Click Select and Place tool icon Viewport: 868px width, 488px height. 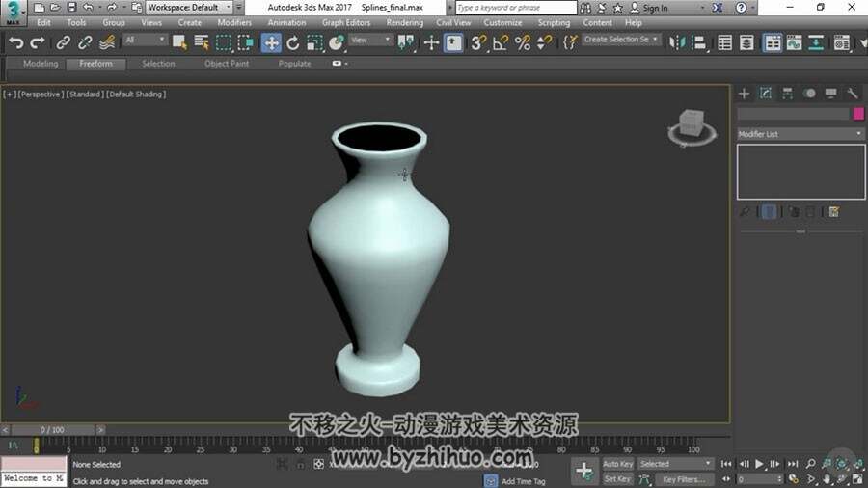click(336, 42)
